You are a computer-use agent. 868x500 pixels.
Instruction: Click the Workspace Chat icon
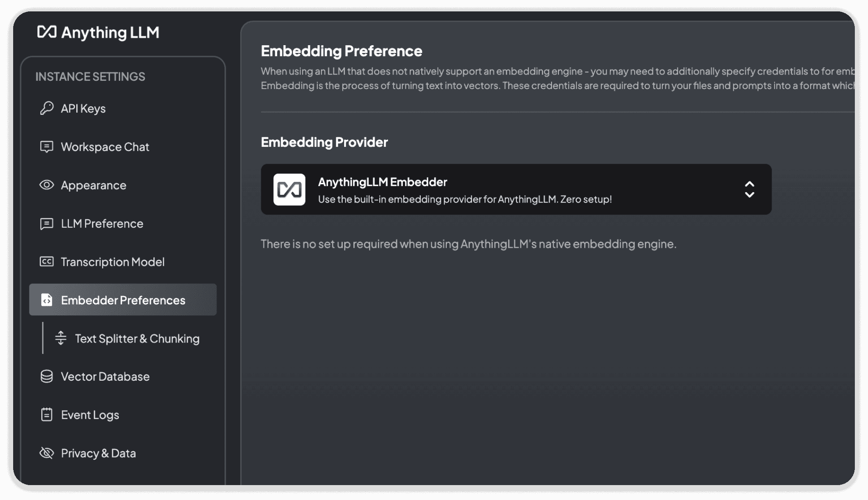point(46,147)
